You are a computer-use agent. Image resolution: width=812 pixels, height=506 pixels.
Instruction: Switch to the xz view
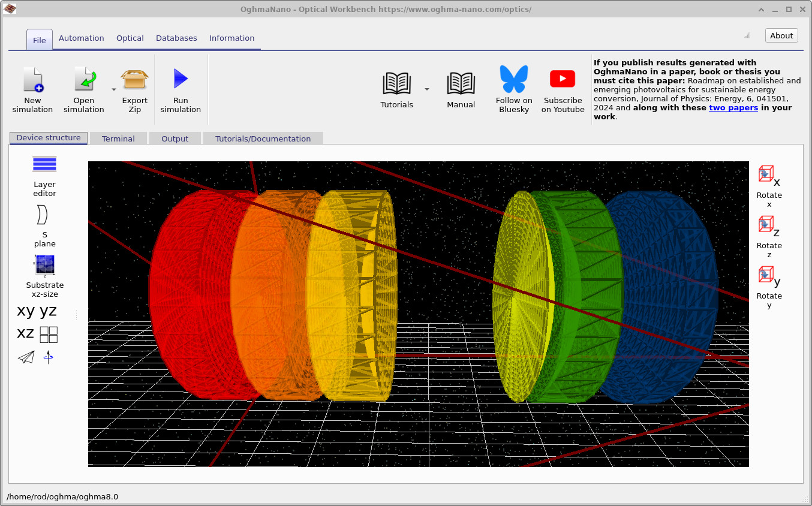point(25,333)
